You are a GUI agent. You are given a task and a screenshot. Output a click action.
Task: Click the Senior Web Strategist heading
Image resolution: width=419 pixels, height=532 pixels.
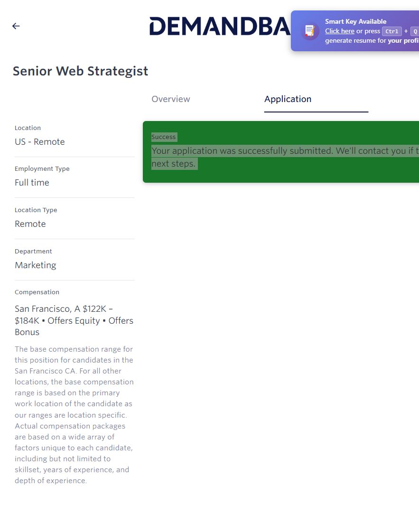pos(80,71)
